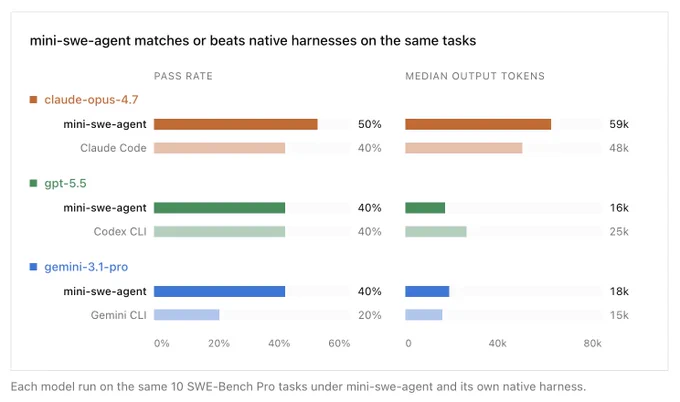Click the Gemini CLI 15k tokens bar
The width and height of the screenshot is (680, 402).
point(424,315)
